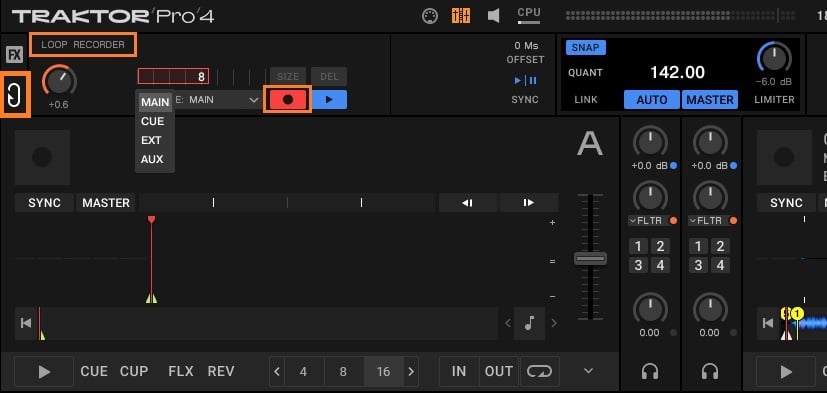The height and width of the screenshot is (393, 827).
Task: Click the yellow cue marker 1 on right deck
Action: [x=797, y=314]
